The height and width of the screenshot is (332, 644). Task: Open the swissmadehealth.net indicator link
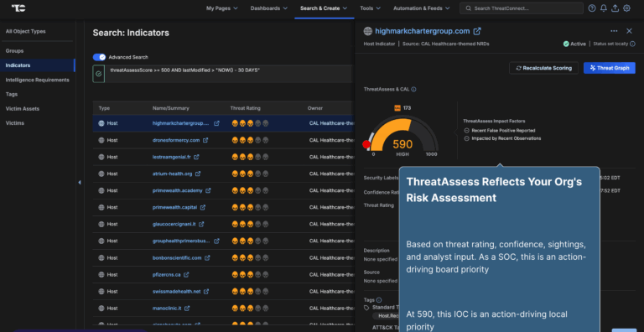tap(176, 291)
